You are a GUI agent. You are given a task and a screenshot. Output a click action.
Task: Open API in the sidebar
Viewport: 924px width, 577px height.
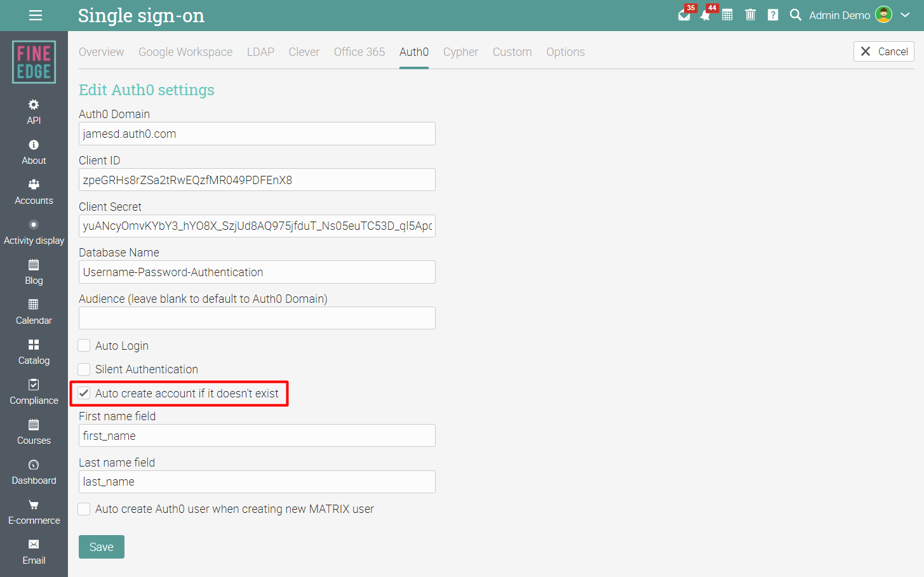click(x=34, y=112)
